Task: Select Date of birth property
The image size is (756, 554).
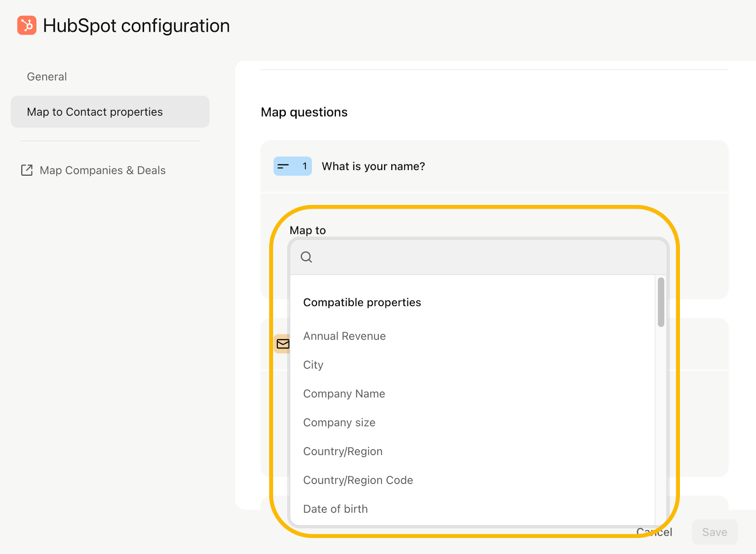Action: [335, 509]
